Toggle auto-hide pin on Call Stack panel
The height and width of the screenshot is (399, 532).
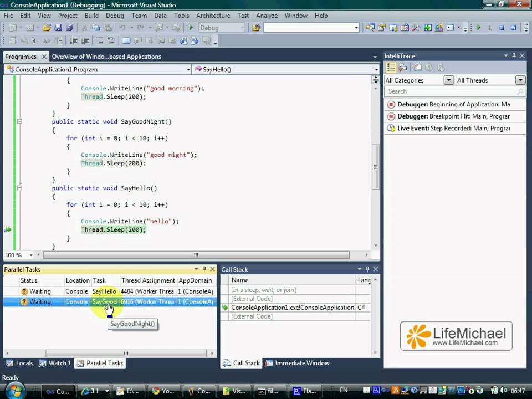(367, 269)
